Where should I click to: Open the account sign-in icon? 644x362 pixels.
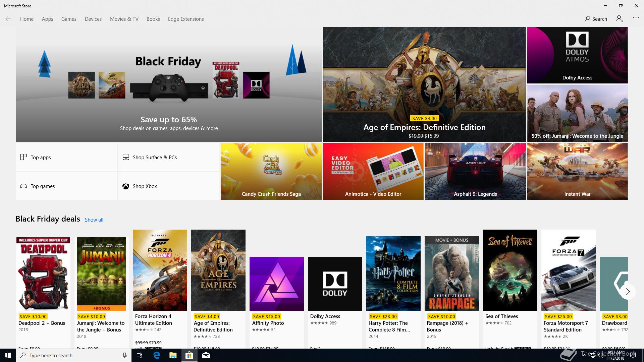(620, 19)
